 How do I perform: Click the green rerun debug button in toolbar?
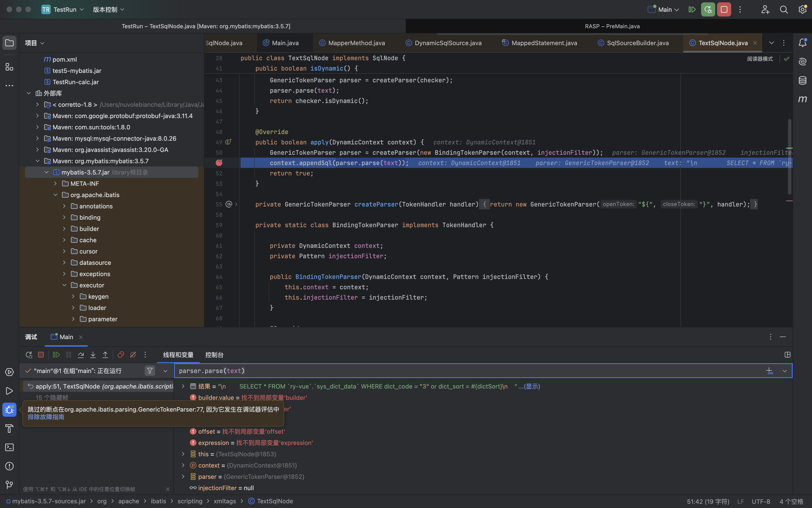click(708, 9)
